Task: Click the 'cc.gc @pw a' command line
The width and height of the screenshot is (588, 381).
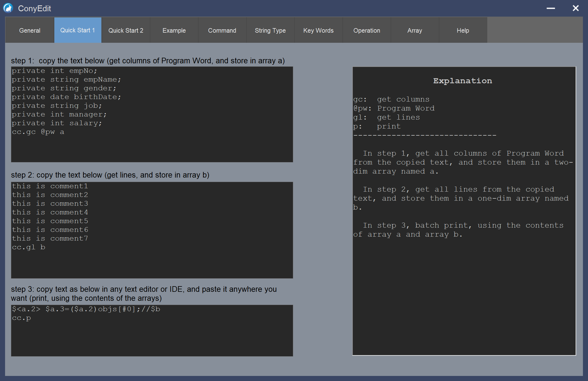Action: pos(38,132)
